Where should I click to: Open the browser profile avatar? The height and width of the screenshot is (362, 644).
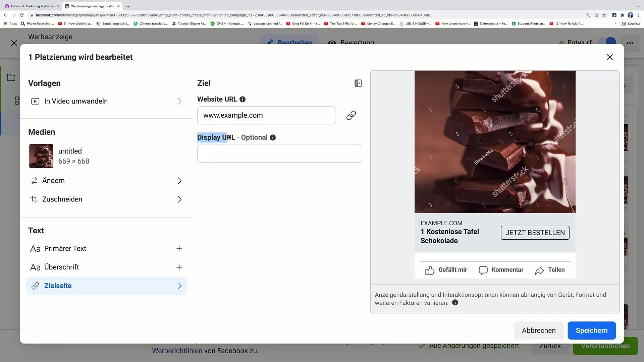coord(630,15)
